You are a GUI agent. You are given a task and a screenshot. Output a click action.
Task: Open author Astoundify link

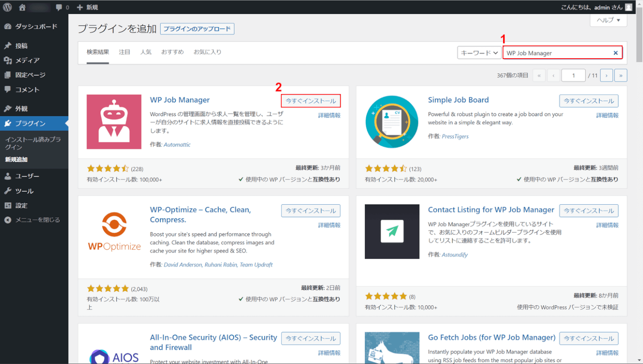tap(454, 255)
